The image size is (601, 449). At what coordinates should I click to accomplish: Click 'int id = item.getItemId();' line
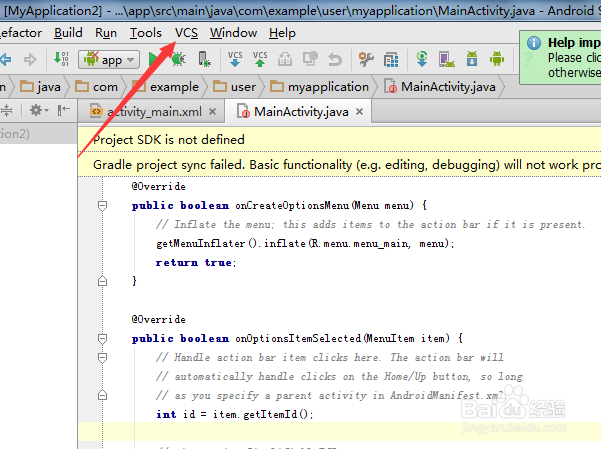pyautogui.click(x=235, y=414)
